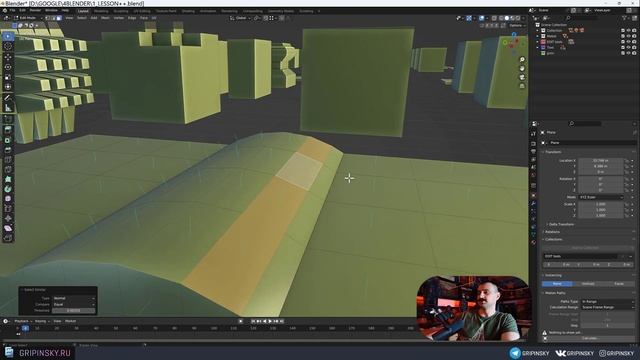Image resolution: width=640 pixels, height=360 pixels.
Task: Click the pan hand viewport icon
Action: point(522,69)
